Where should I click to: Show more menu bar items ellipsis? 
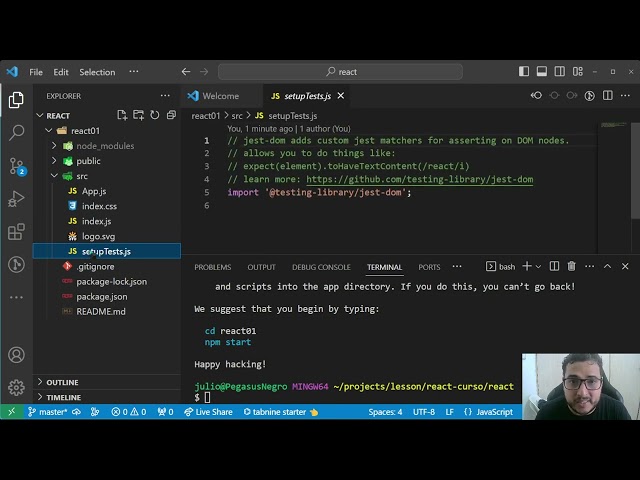[x=134, y=71]
